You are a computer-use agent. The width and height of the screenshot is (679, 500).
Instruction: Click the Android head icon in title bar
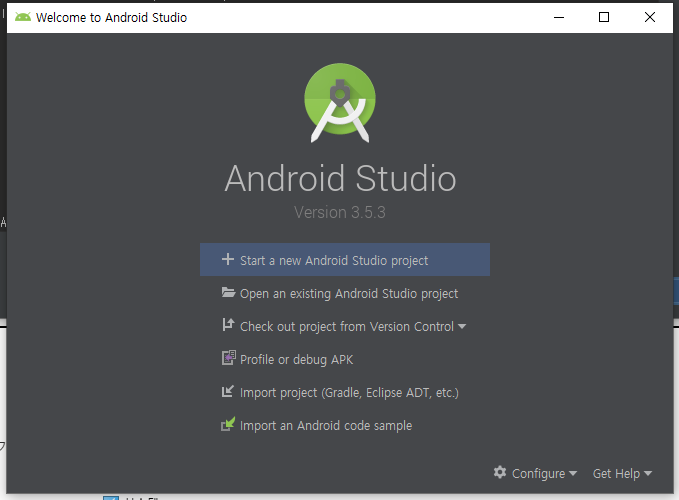pyautogui.click(x=23, y=17)
